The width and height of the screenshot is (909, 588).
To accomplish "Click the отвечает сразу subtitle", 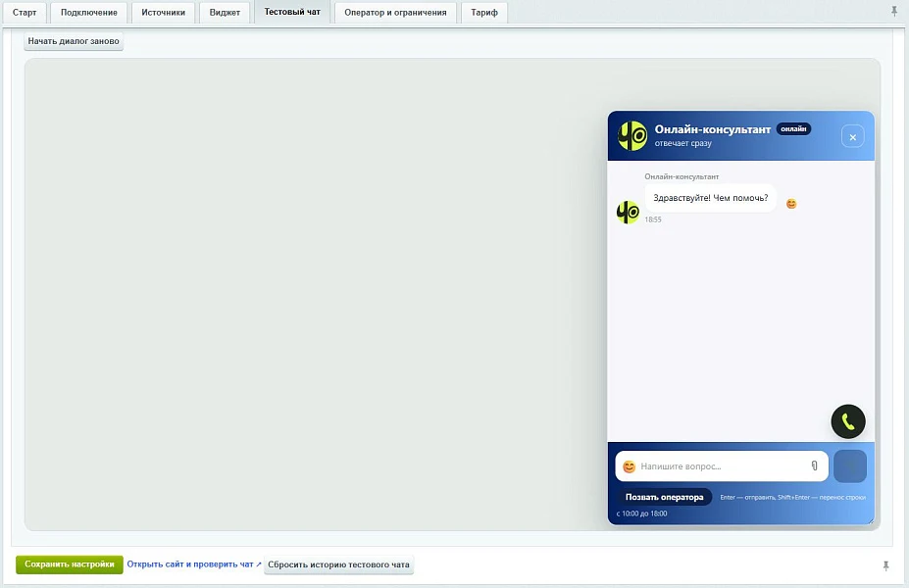I will [x=682, y=143].
